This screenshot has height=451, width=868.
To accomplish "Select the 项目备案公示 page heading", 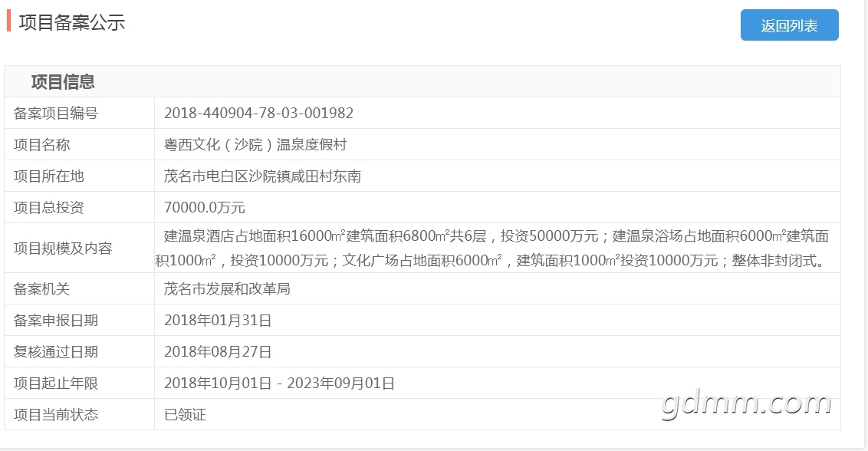I will (72, 23).
